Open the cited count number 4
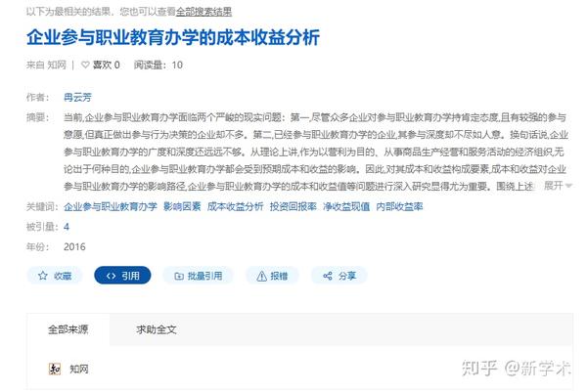587x392 pixels. pos(67,227)
